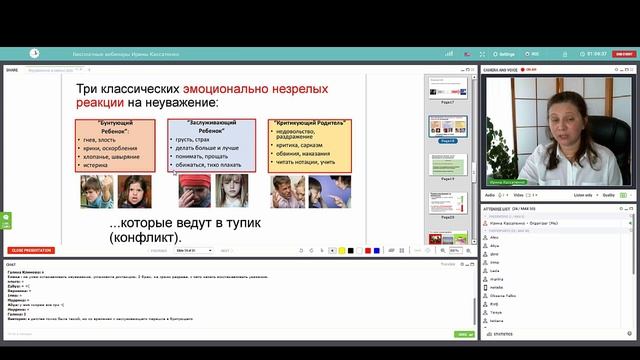Click the chat message input field
This screenshot has height=360, width=640.
point(229,334)
